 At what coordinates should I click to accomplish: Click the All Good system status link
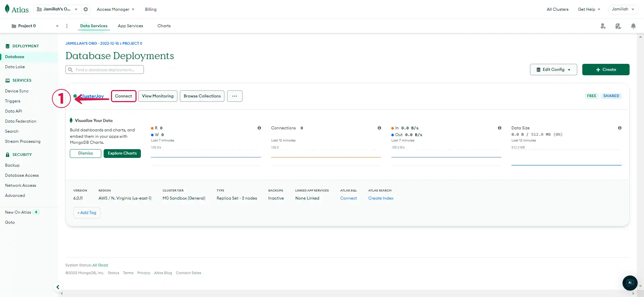[x=100, y=265]
